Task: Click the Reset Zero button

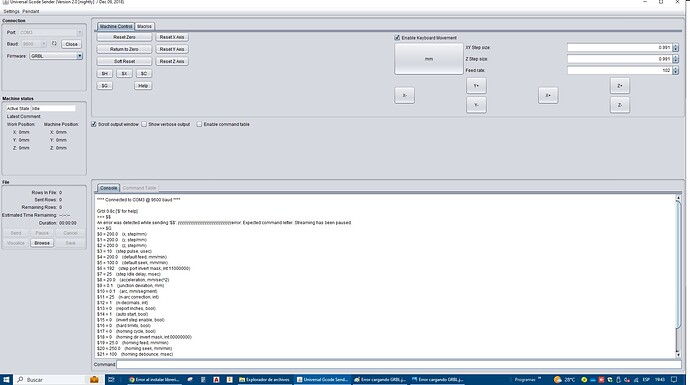Action: 124,37
